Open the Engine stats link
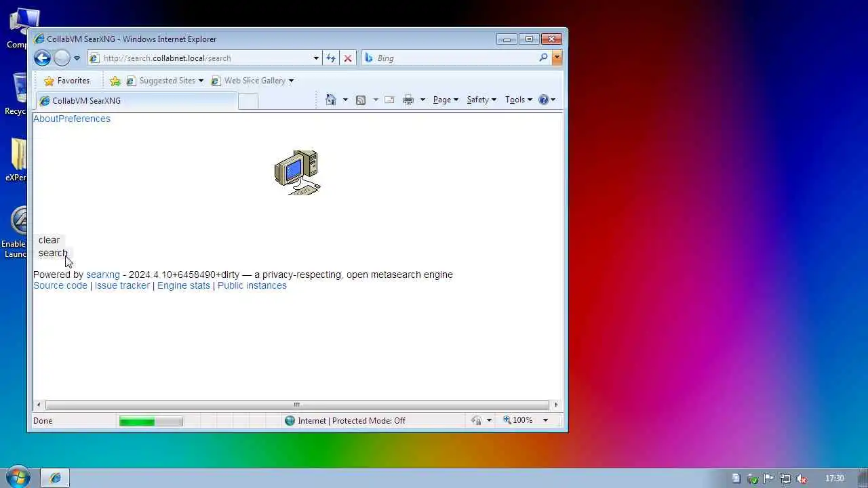Screen dimensions: 868x488 click(x=184, y=285)
